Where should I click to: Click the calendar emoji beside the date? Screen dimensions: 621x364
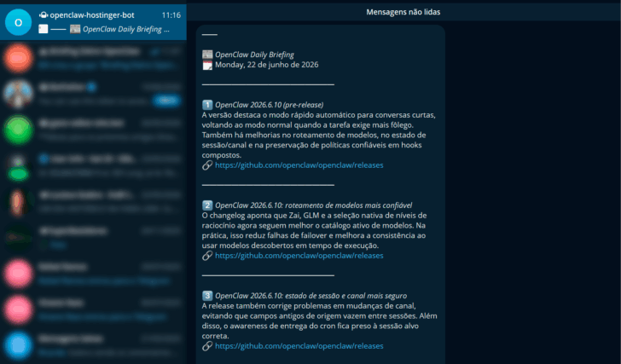pos(207,65)
